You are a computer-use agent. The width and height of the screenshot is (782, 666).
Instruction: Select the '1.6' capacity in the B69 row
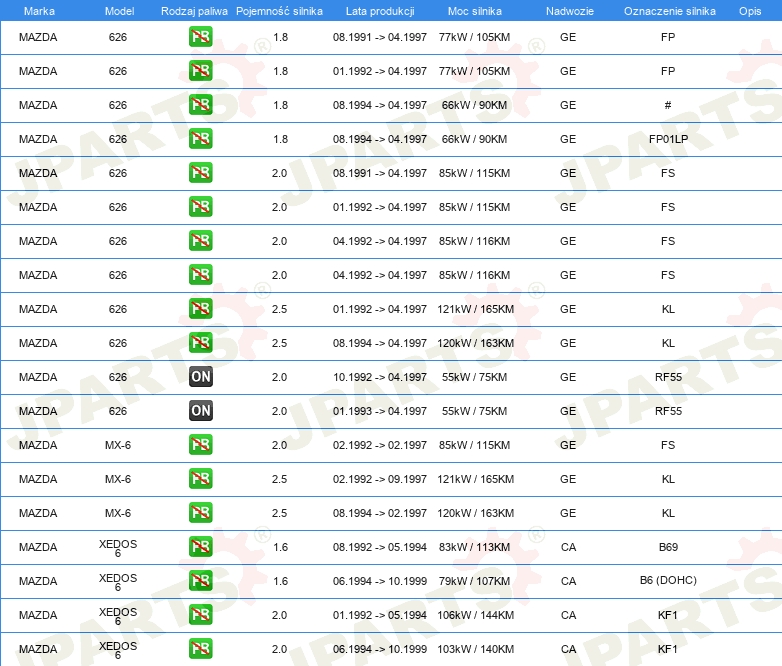[x=280, y=547]
